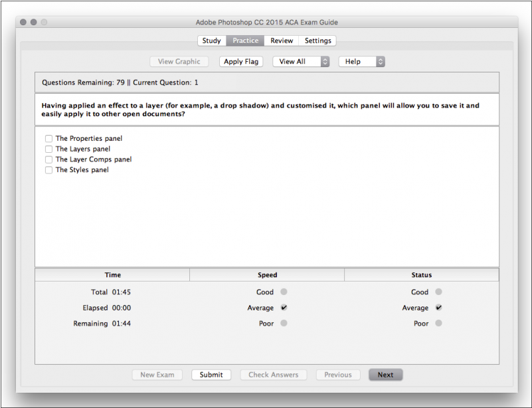Switch to the Study tab
This screenshot has width=532, height=408.
tap(212, 41)
